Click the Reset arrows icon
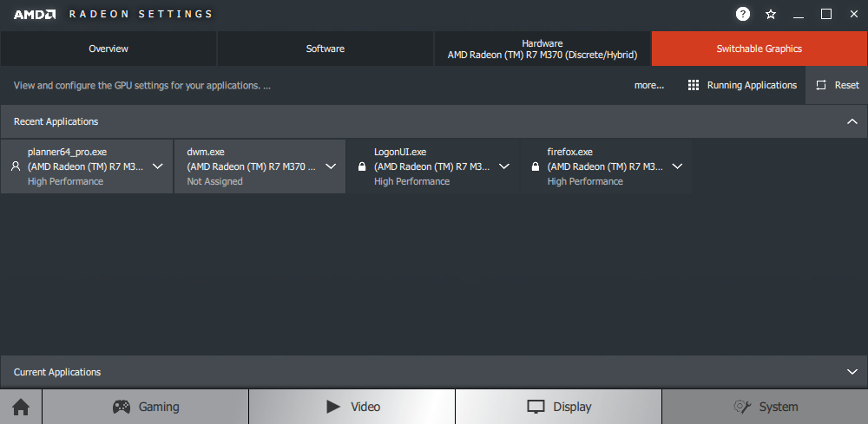 (821, 85)
